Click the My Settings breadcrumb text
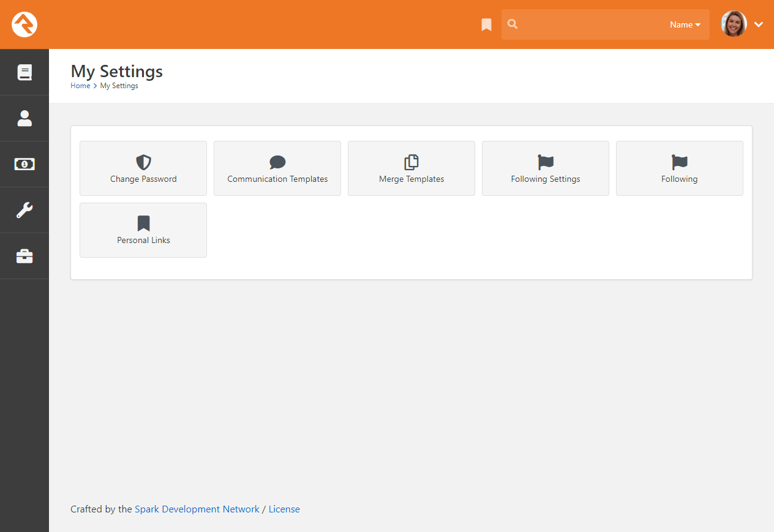 coord(119,86)
